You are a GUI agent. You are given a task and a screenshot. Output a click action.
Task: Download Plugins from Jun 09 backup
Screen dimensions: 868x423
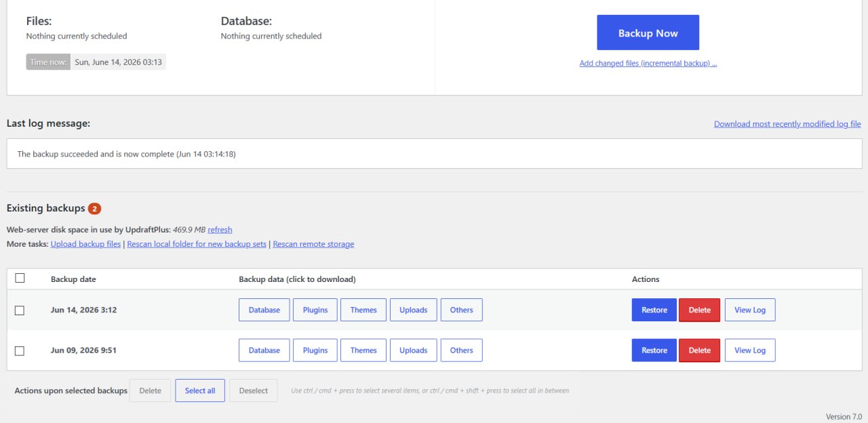coord(315,350)
